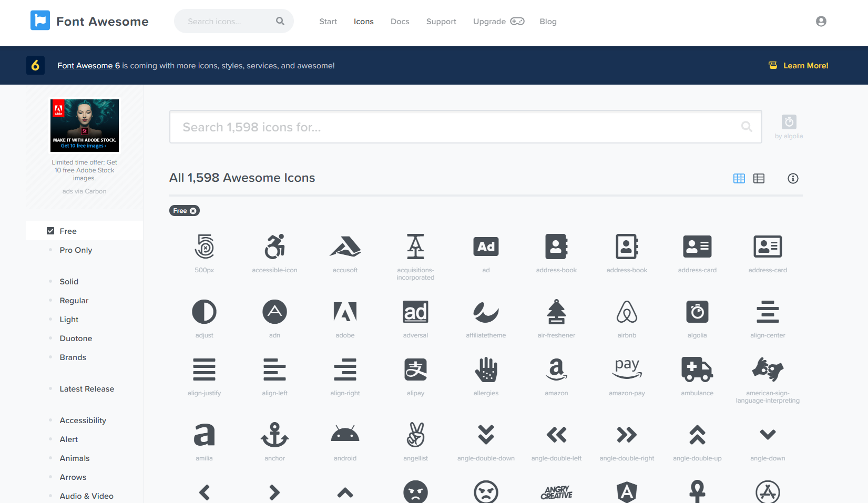Filter by Alert category
Viewport: 868px width, 503px height.
click(x=69, y=439)
